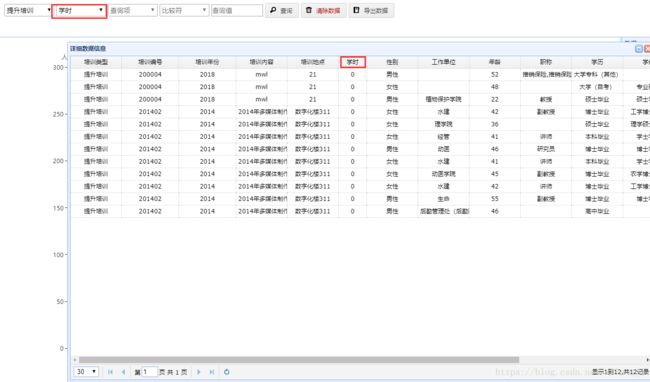Image resolution: width=650 pixels, height=382 pixels.
Task: Sort by the 职称 column header
Action: click(546, 62)
